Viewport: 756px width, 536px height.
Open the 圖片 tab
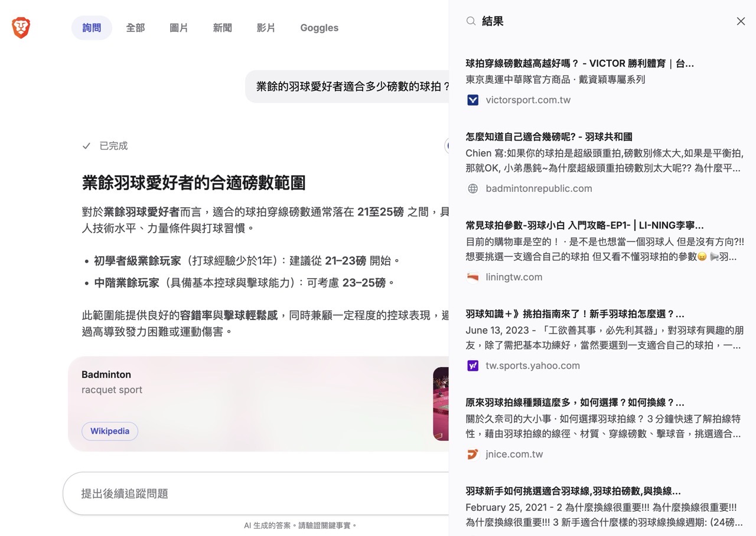(178, 28)
